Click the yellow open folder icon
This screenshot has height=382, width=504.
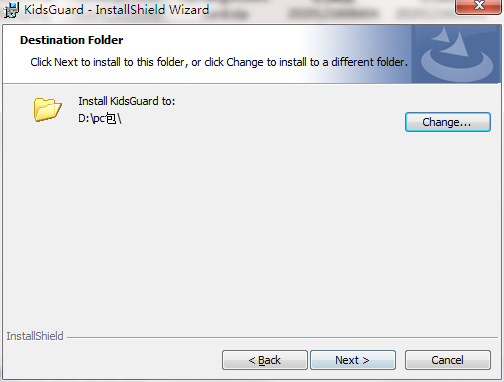click(48, 109)
